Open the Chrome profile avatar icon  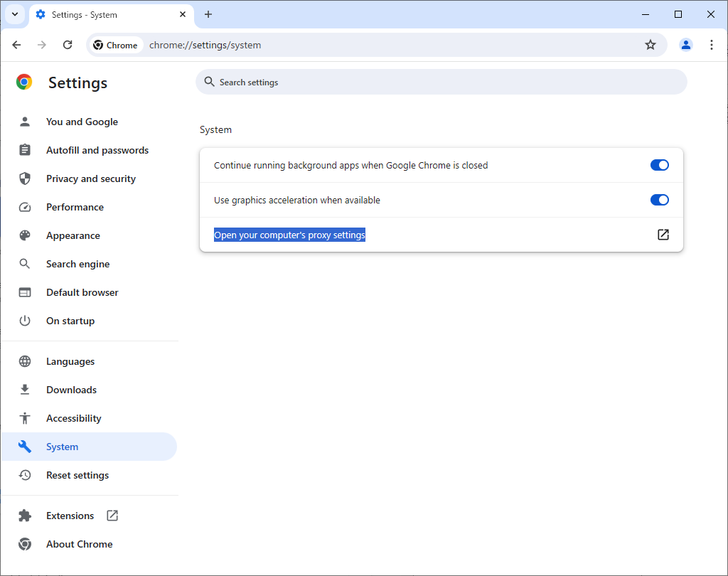pos(685,44)
